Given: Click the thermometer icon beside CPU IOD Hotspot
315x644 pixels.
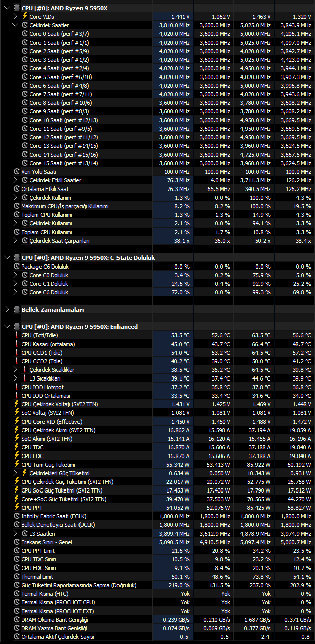Looking at the screenshot, I should coord(17,387).
